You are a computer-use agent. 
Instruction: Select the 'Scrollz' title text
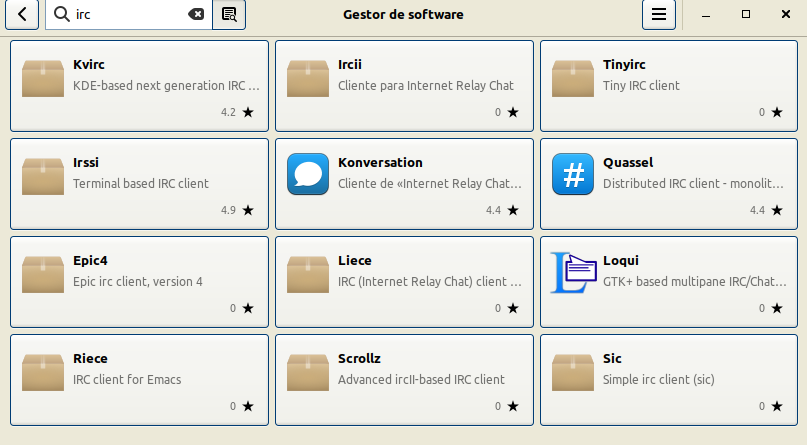[x=359, y=359]
